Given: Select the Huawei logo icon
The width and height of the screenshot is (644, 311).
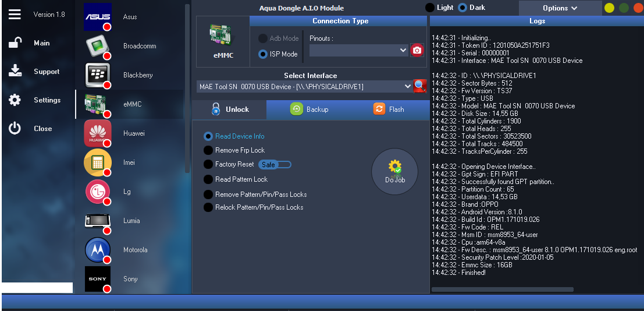Looking at the screenshot, I should [98, 133].
